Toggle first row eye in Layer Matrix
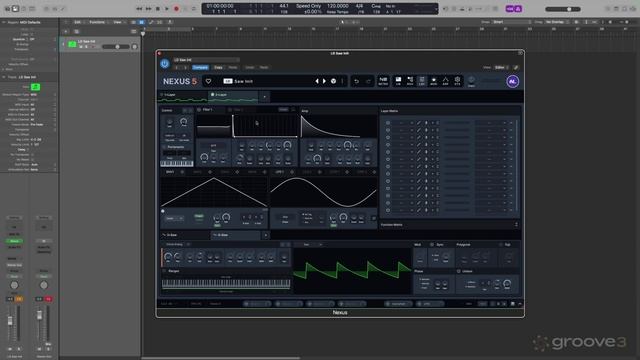Image resolution: width=640 pixels, height=360 pixels. tap(388, 122)
